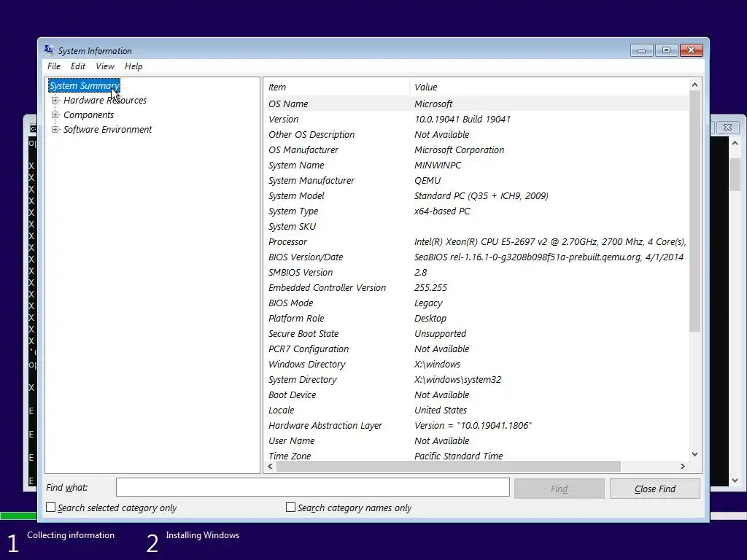Select System Summary in the tree
The height and width of the screenshot is (560, 747).
pyautogui.click(x=85, y=86)
